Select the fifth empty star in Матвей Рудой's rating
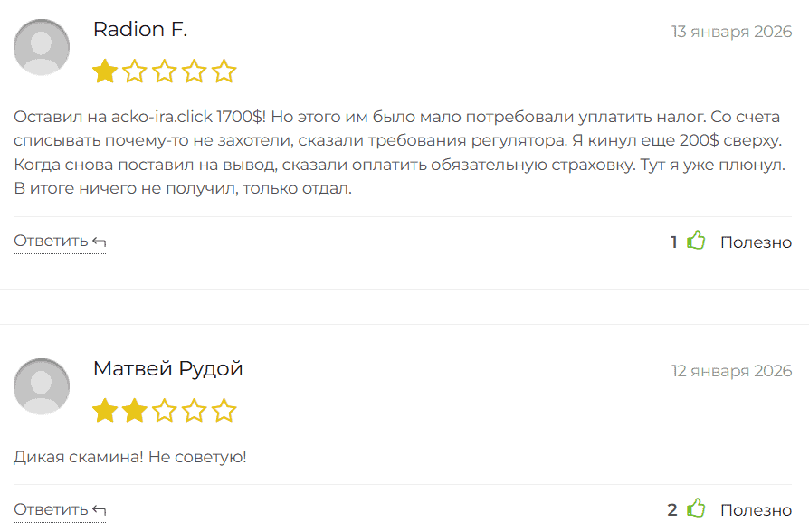This screenshot has height=532, width=809. click(x=224, y=410)
